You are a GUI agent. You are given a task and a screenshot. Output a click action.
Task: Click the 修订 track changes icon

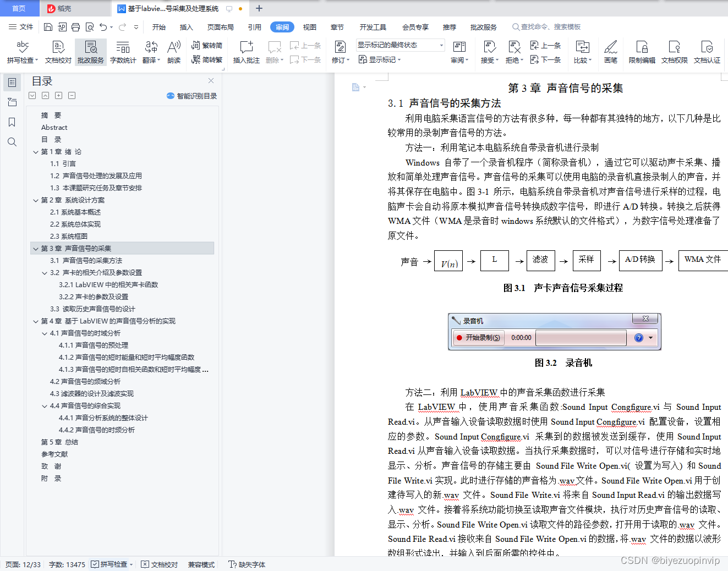(340, 47)
